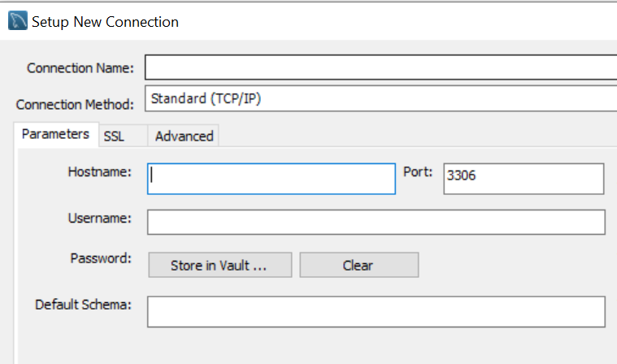Switch to the Parameters tab

click(55, 134)
